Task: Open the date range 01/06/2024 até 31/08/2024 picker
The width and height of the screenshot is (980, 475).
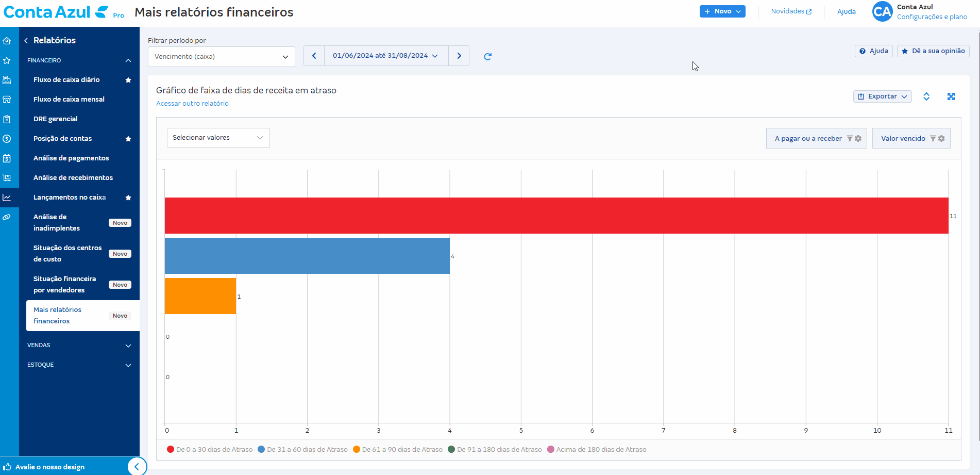Action: click(385, 56)
